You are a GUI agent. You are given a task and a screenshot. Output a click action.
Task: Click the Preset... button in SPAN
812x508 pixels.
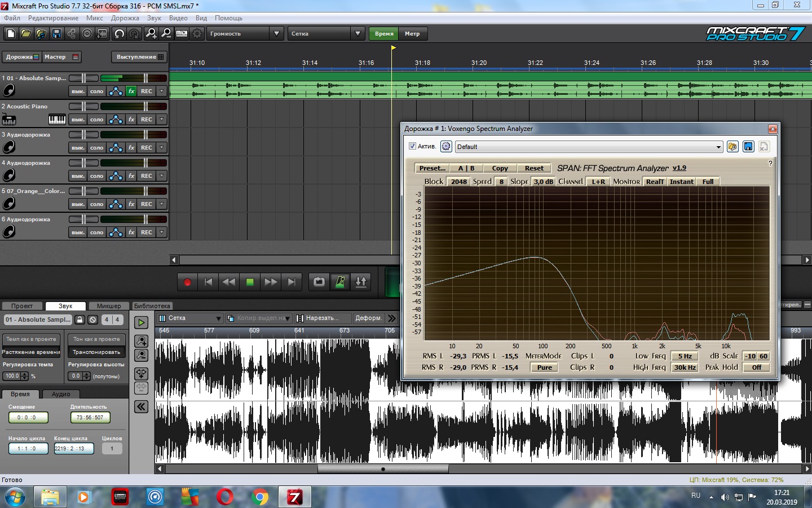click(433, 168)
